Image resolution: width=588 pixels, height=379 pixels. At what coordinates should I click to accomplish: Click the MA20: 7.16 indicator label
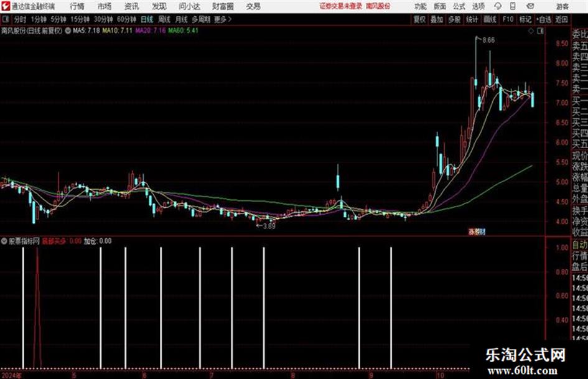pyautogui.click(x=151, y=30)
